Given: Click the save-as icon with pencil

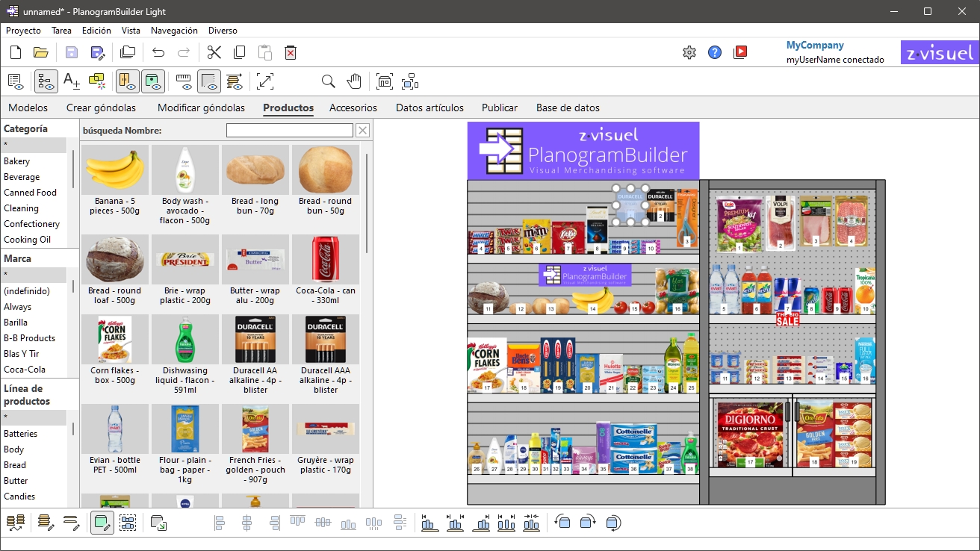Looking at the screenshot, I should 97,52.
